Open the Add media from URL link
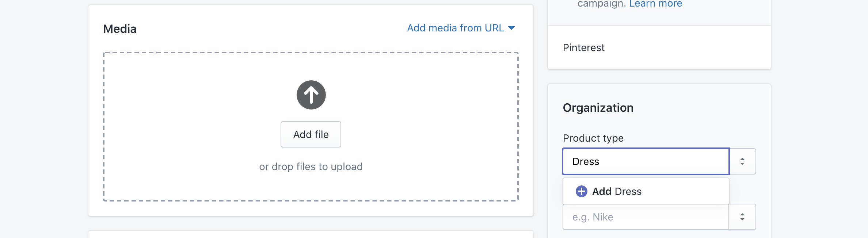 coord(456,28)
